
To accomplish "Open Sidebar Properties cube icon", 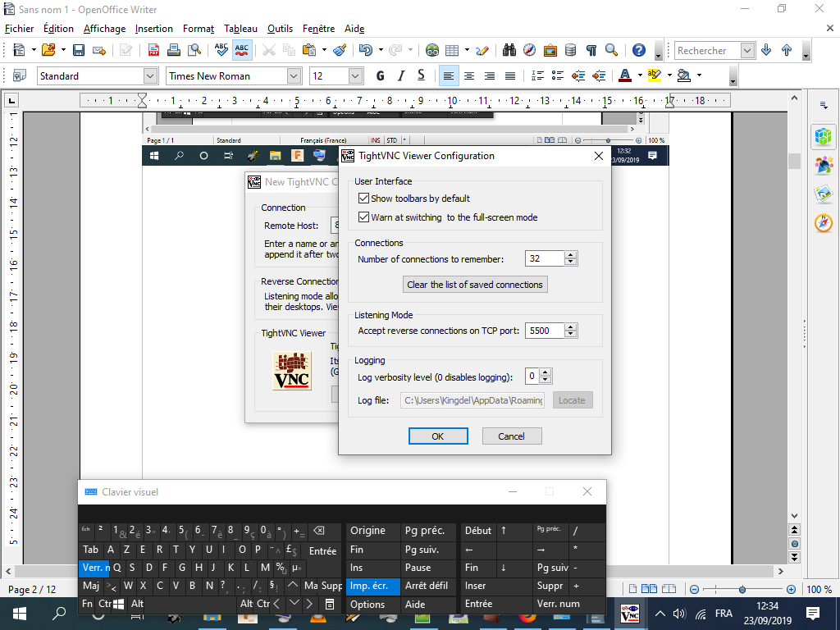I will (824, 137).
